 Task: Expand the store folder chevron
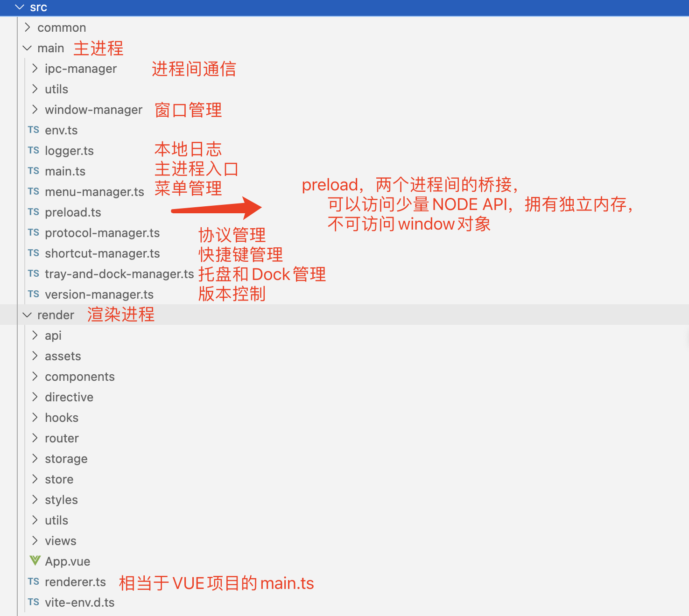35,479
